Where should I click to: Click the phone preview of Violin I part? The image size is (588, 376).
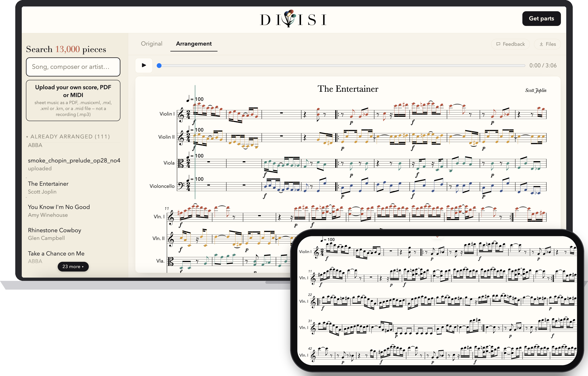437,300
